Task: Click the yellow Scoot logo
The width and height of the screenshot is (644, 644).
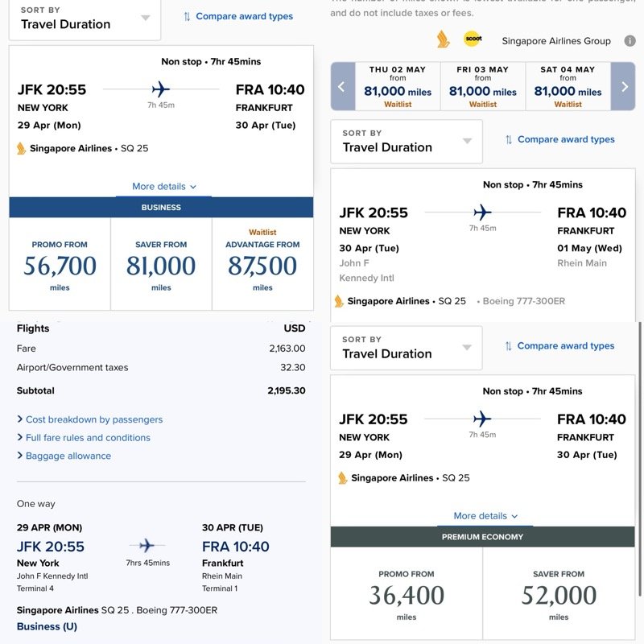Action: tap(473, 39)
